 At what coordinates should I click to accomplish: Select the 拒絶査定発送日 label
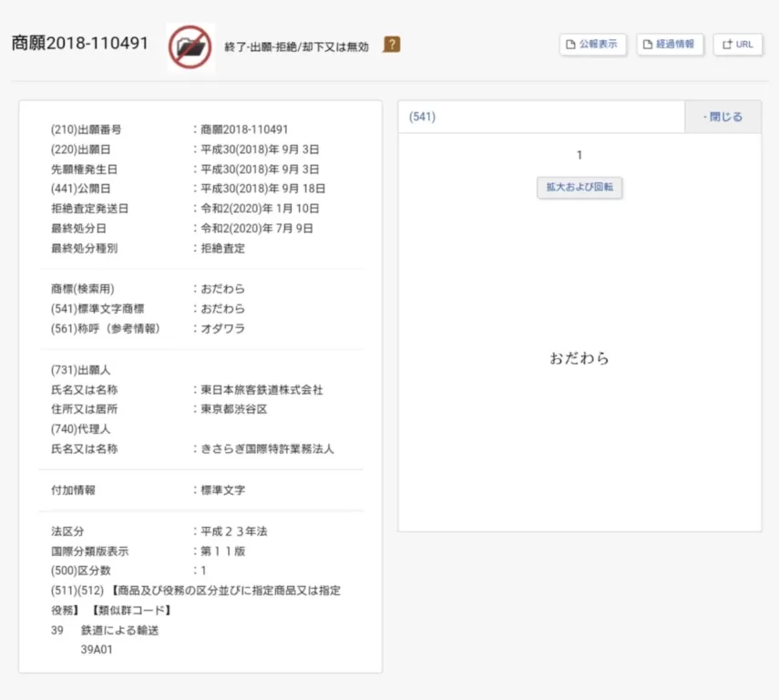[x=89, y=209]
